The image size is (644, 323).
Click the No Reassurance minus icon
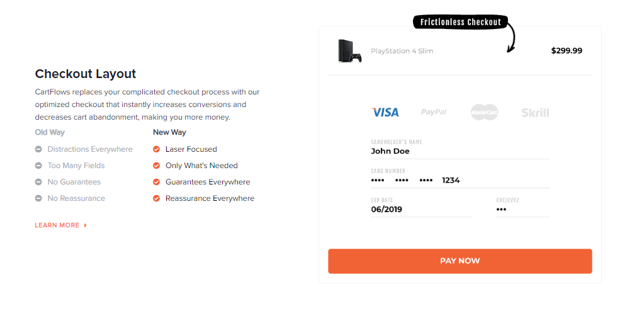click(x=38, y=198)
